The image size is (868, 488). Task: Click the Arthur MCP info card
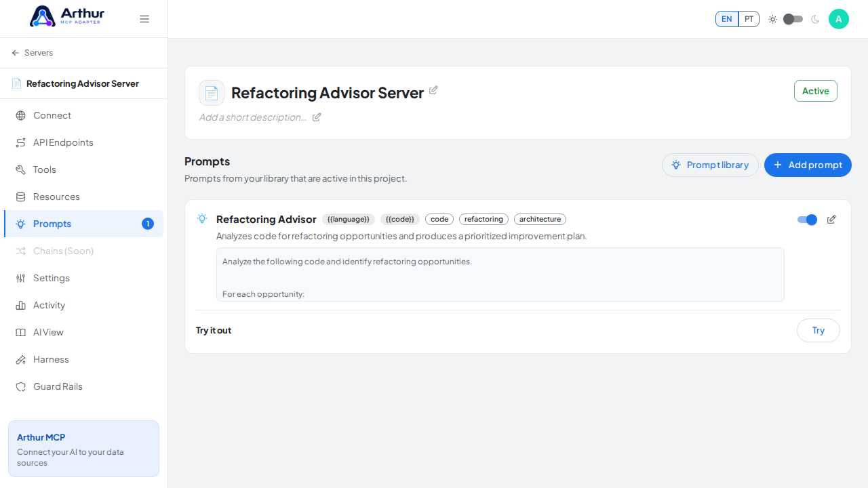click(83, 449)
